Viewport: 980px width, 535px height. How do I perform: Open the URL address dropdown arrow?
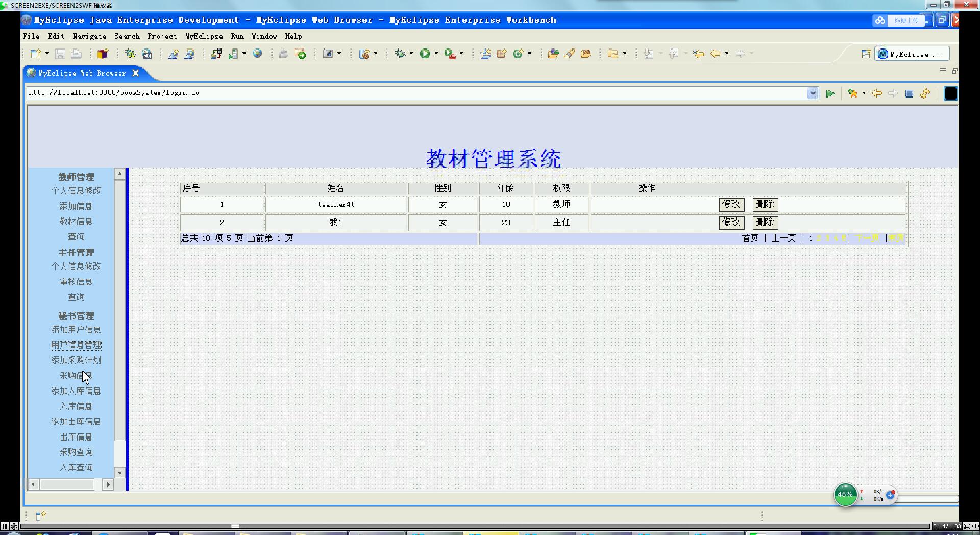tap(813, 93)
